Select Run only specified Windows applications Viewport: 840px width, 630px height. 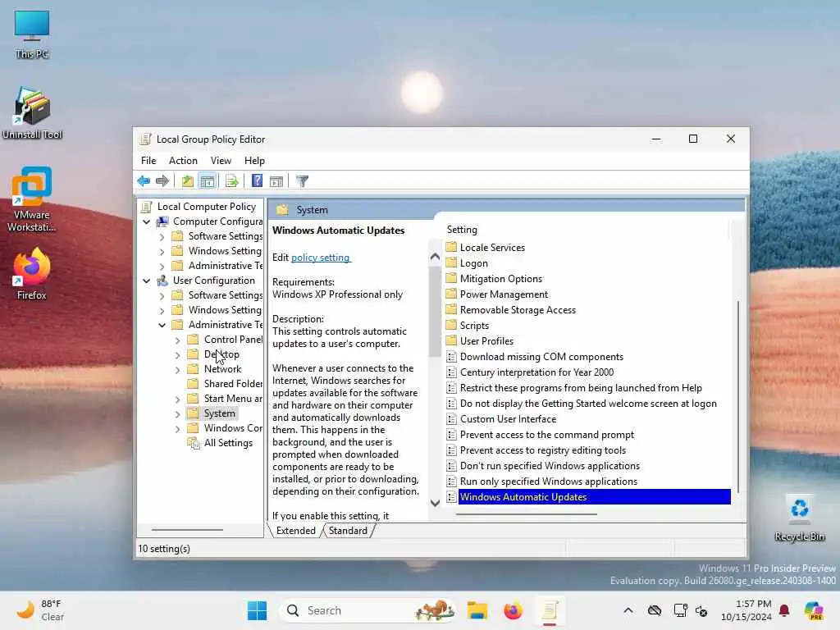549,481
